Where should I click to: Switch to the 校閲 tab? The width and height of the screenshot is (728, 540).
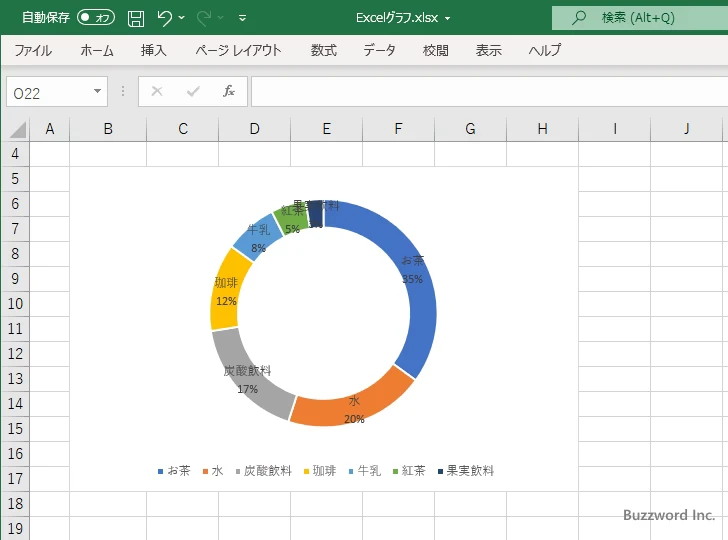[x=436, y=50]
